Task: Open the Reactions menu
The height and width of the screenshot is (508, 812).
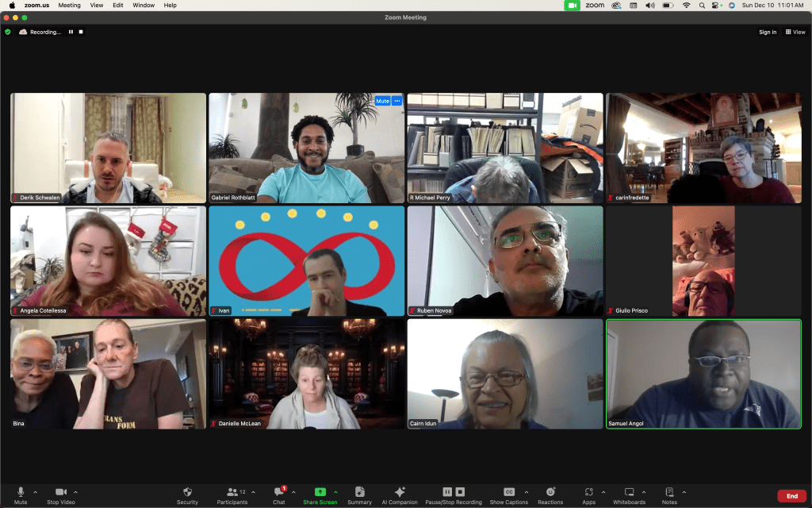Action: [550, 495]
